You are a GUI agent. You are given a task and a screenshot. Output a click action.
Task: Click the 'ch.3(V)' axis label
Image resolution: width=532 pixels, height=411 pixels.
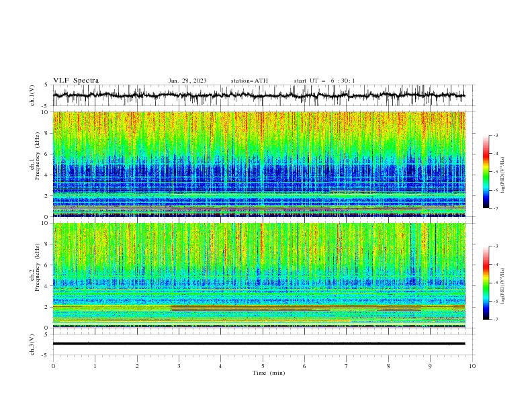tap(32, 345)
